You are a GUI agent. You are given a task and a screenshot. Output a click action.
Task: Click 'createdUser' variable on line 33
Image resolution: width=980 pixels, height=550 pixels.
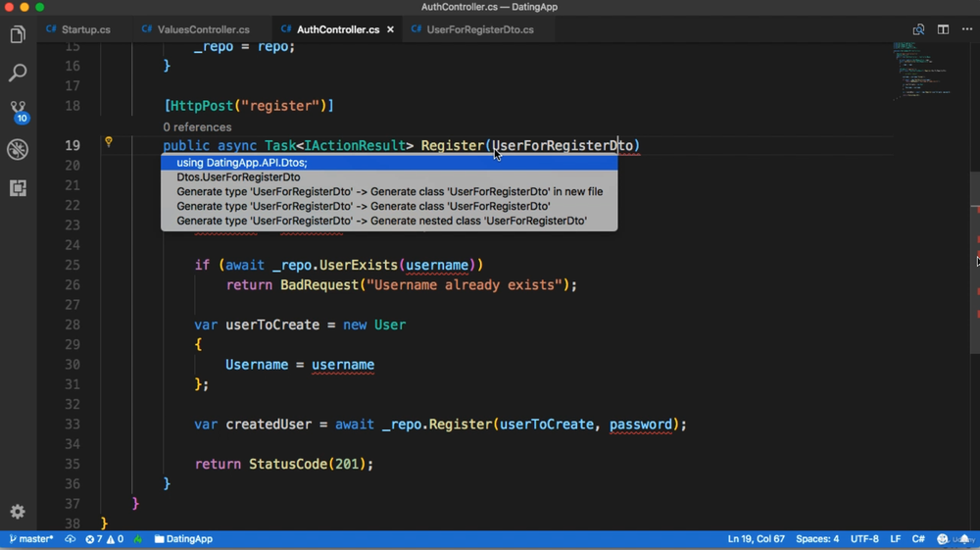pyautogui.click(x=269, y=425)
